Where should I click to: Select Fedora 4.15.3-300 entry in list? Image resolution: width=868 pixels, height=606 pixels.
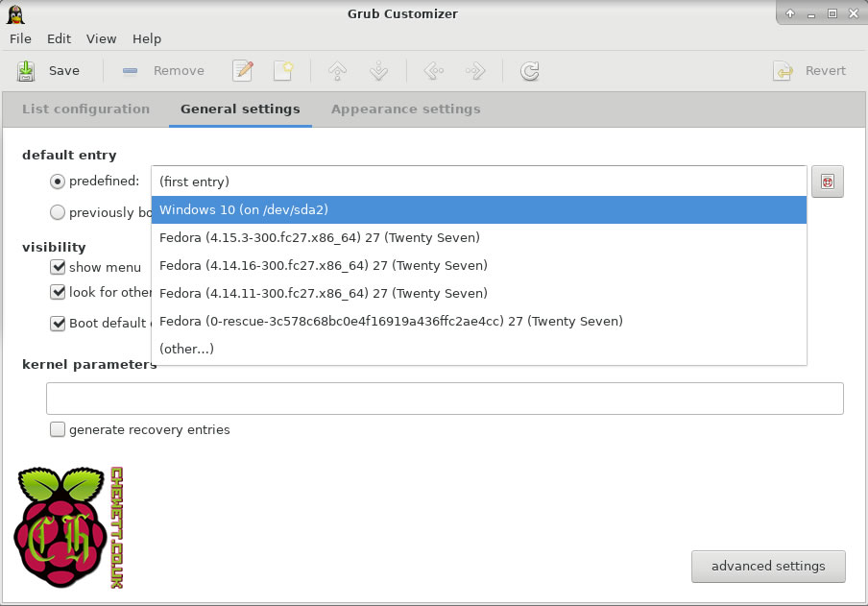tap(478, 237)
